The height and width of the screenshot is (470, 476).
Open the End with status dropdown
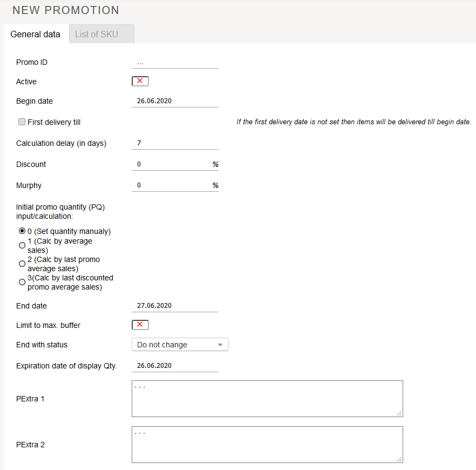click(x=180, y=345)
